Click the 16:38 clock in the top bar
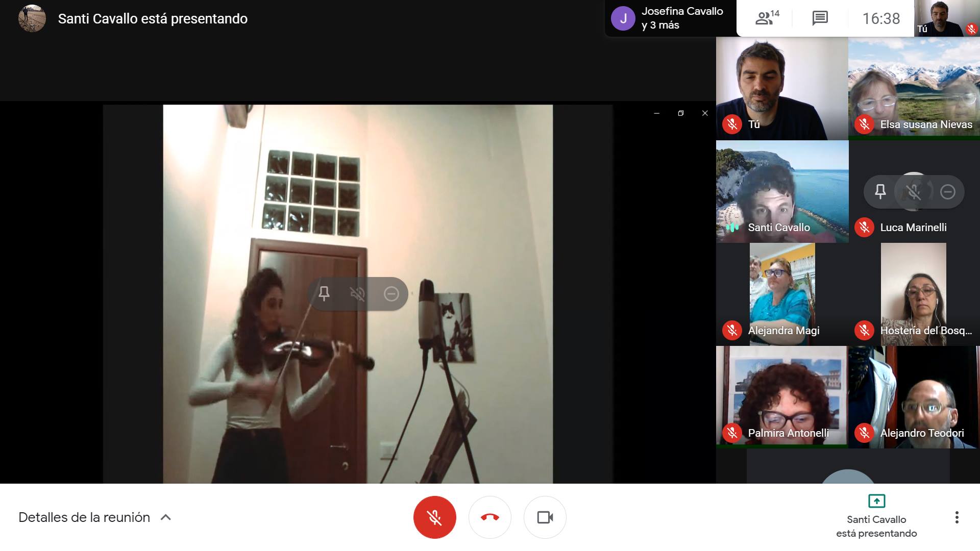980x551 pixels. point(881,18)
